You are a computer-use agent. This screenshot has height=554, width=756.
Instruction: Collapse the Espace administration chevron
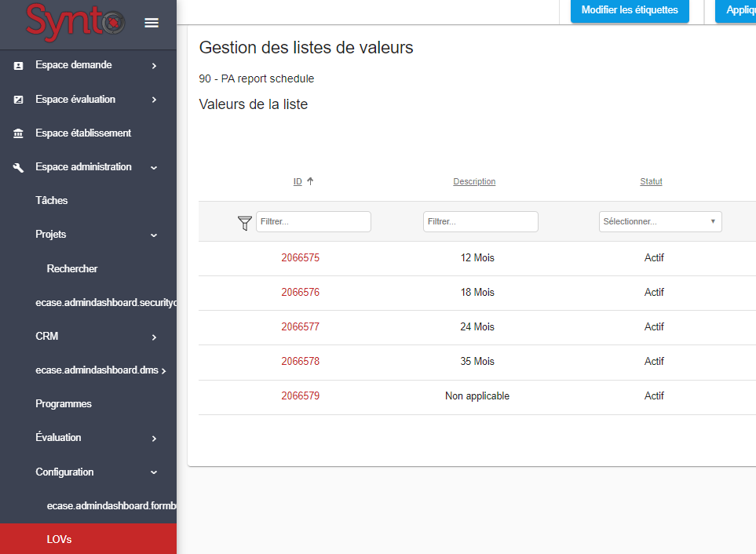click(155, 168)
